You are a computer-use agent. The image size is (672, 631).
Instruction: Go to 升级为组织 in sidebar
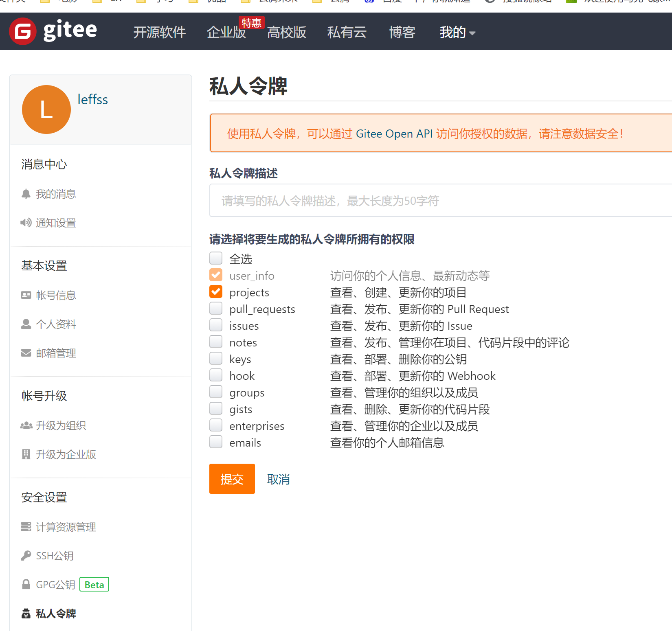61,425
